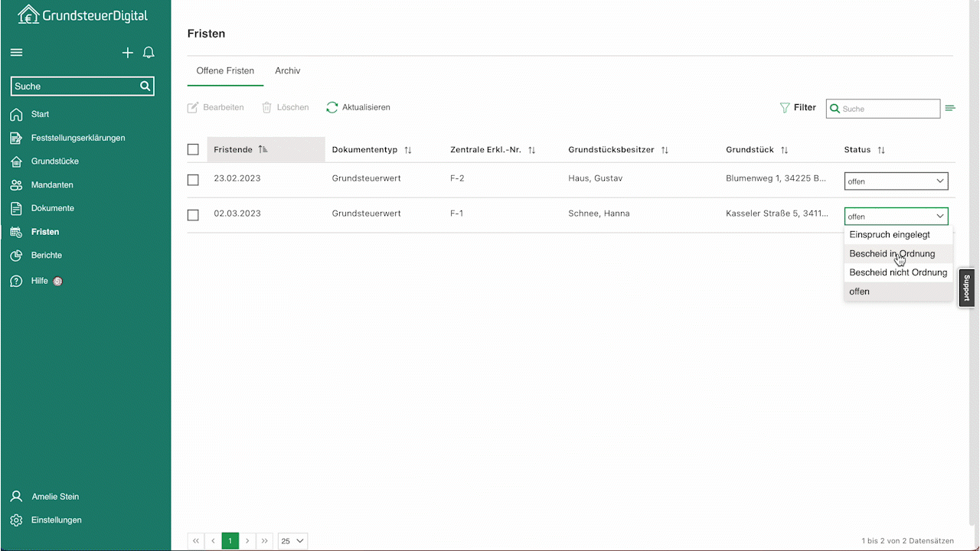Screen dimensions: 980x551
Task: Navigate to Grundstücke in sidebar
Action: coord(55,161)
